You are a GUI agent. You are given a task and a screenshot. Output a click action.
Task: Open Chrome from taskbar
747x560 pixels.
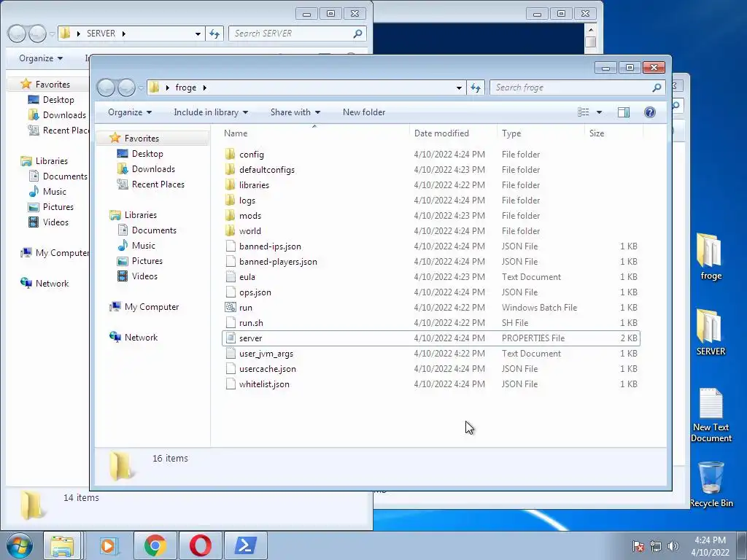click(155, 545)
